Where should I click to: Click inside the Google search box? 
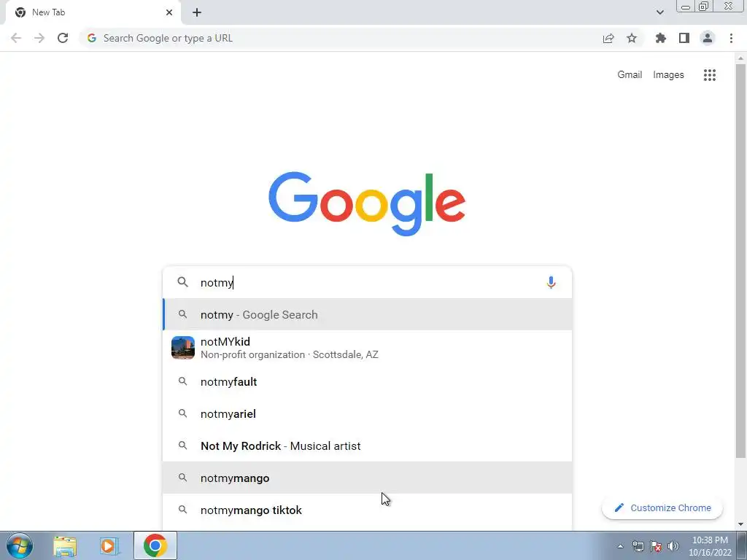pos(367,282)
